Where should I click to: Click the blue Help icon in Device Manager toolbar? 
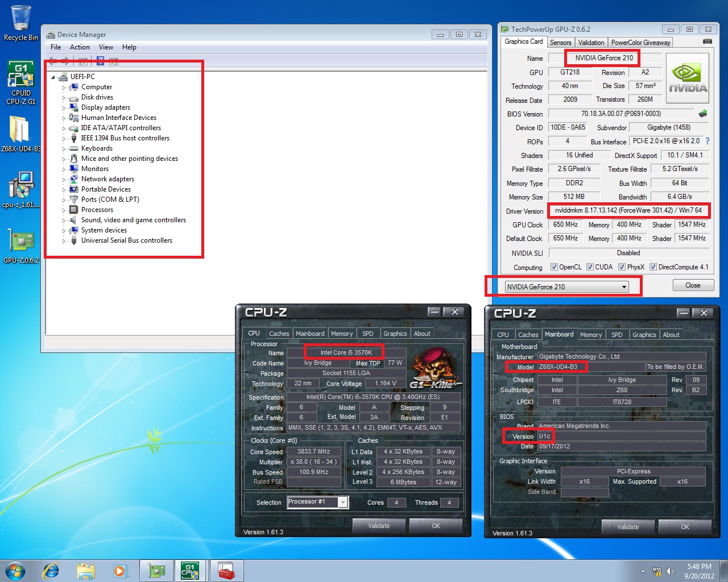pyautogui.click(x=100, y=61)
